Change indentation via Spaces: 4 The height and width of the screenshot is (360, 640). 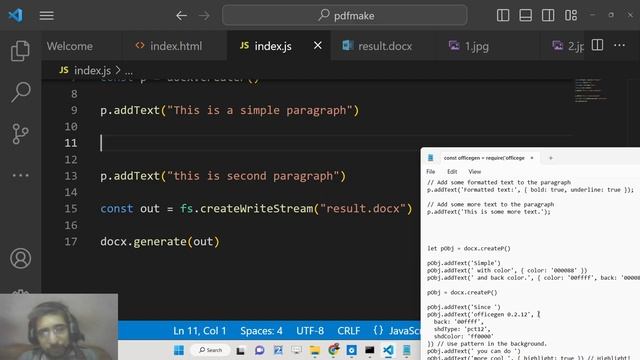pyautogui.click(x=261, y=331)
